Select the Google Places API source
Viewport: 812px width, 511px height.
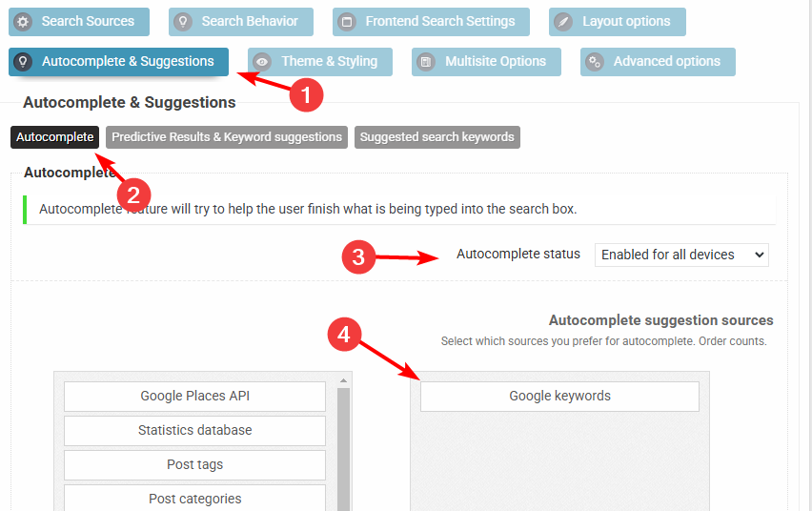coord(194,397)
